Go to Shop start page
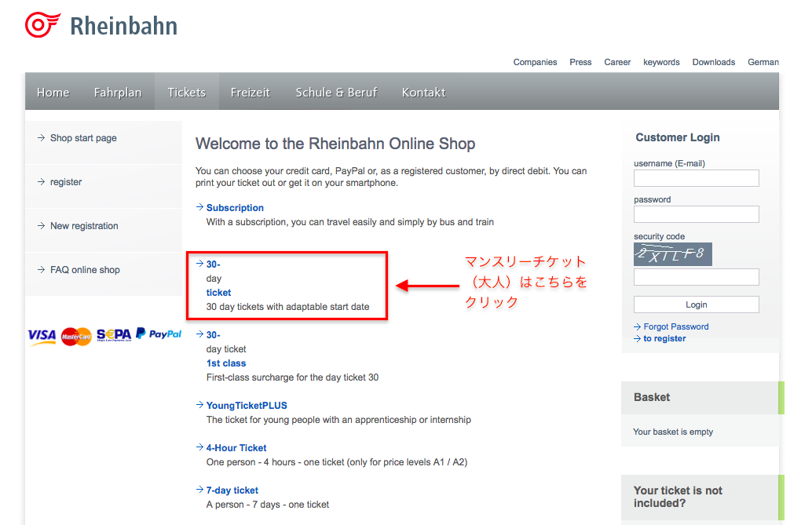The width and height of the screenshot is (812, 525). coord(83,138)
